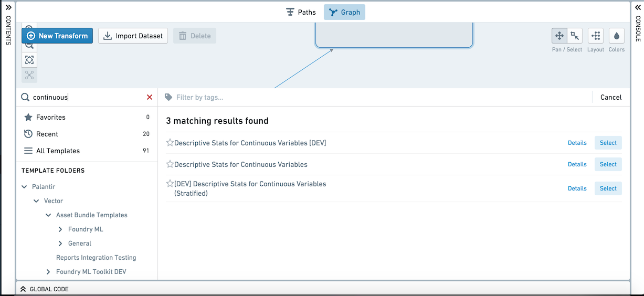Open the graph Layout options icon
The image size is (644, 296).
coord(596,36)
